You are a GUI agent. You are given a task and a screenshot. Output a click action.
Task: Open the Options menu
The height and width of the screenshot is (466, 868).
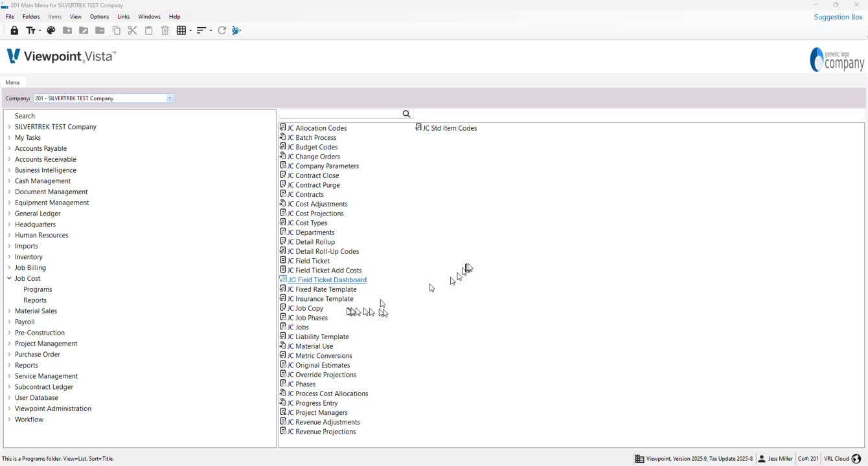tap(99, 17)
